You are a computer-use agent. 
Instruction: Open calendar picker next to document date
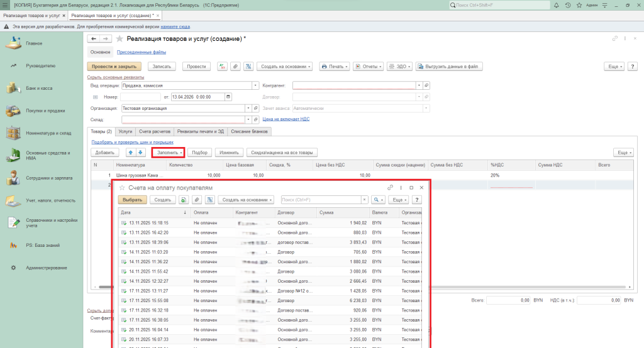(x=228, y=97)
